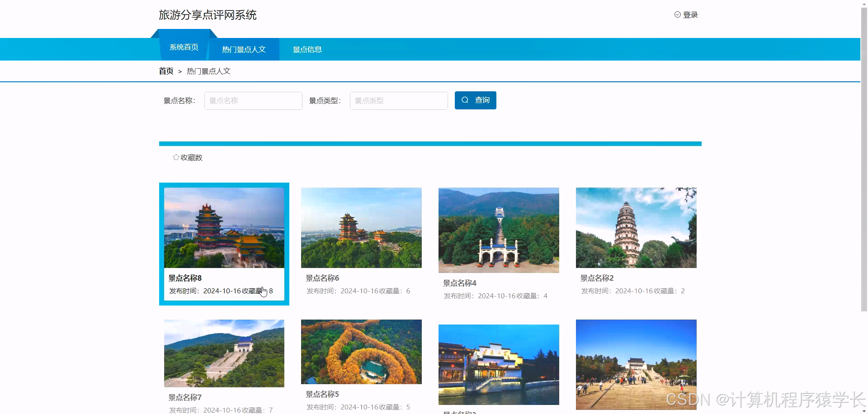Open the 景点名称4 attraction card
This screenshot has width=868, height=414.
click(x=498, y=230)
